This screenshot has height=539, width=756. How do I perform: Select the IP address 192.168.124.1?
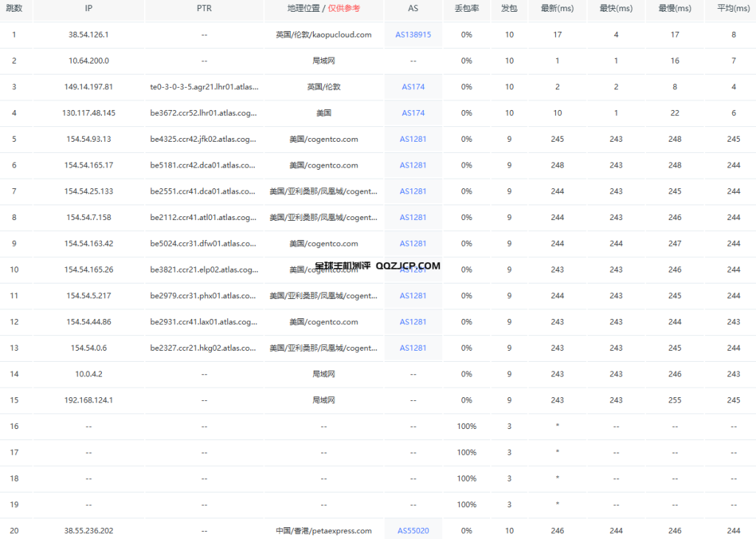point(89,400)
